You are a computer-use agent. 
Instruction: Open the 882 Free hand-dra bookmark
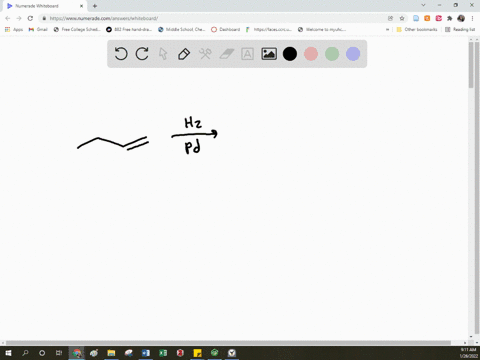[x=129, y=29]
